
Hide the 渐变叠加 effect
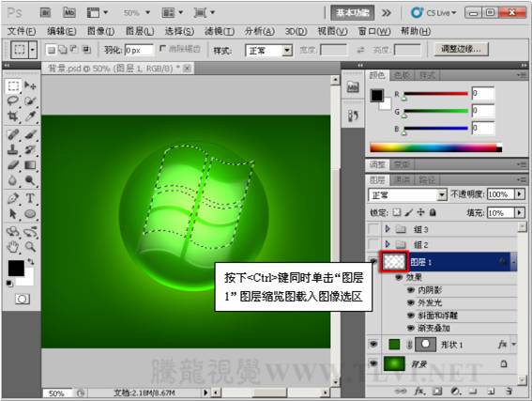[411, 328]
